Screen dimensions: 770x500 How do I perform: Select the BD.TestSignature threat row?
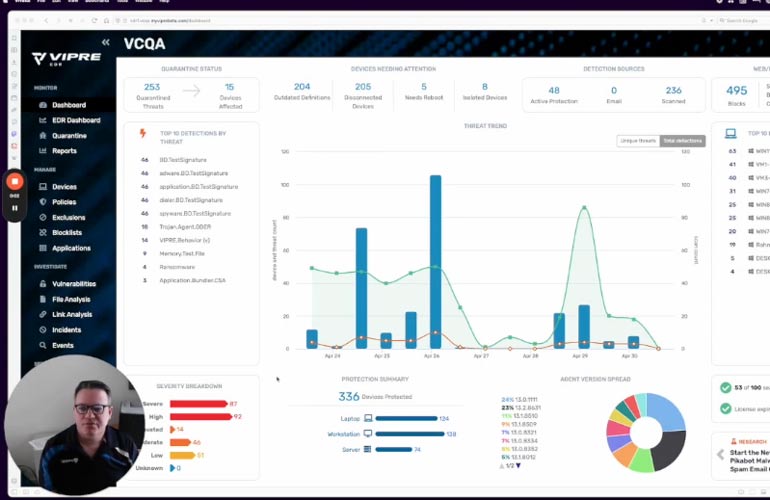183,160
